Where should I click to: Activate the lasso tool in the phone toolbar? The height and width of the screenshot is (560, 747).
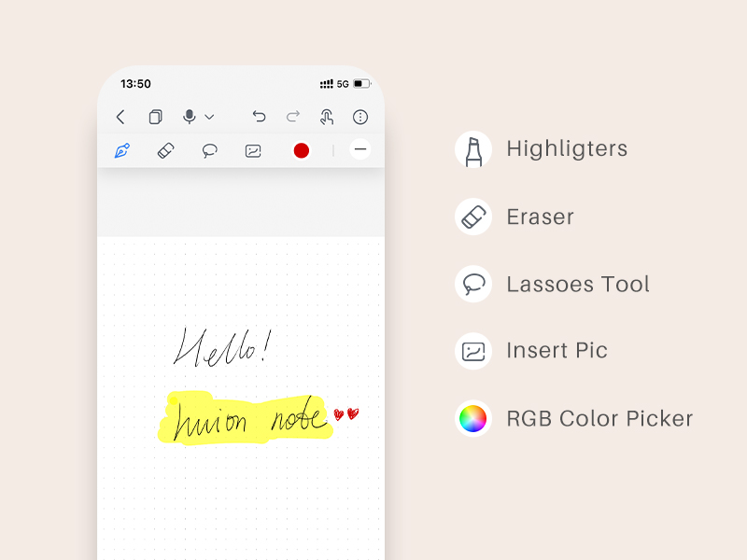(210, 150)
